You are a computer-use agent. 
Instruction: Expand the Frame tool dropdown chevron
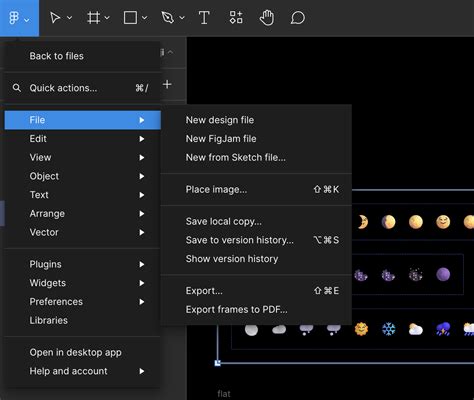(107, 18)
